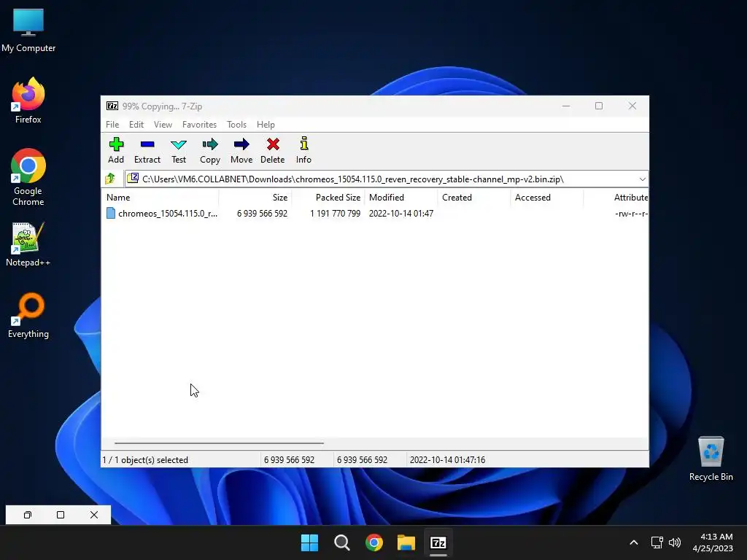Open the Favorites menu
Viewport: 747px width, 560px height.
pyautogui.click(x=200, y=124)
